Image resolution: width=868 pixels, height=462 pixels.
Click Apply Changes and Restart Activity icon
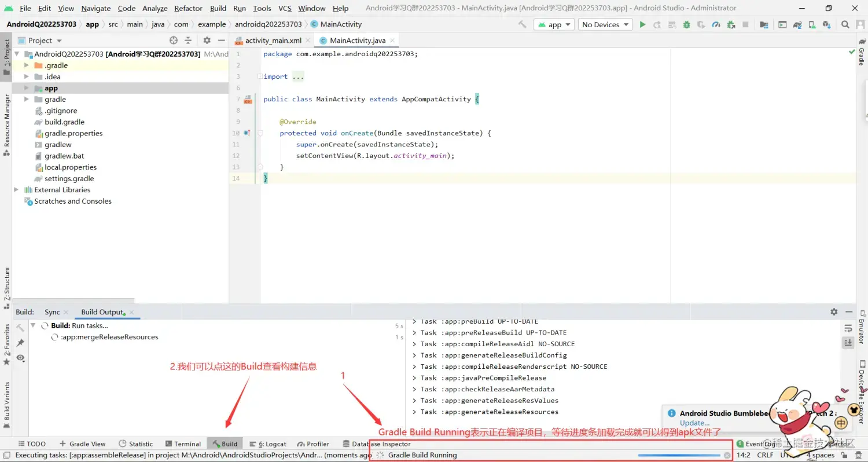[657, 24]
